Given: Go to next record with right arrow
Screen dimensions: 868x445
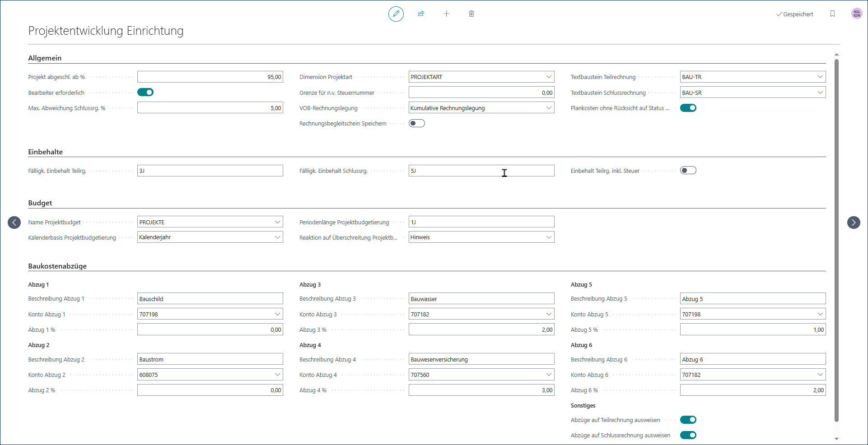Looking at the screenshot, I should point(853,222).
